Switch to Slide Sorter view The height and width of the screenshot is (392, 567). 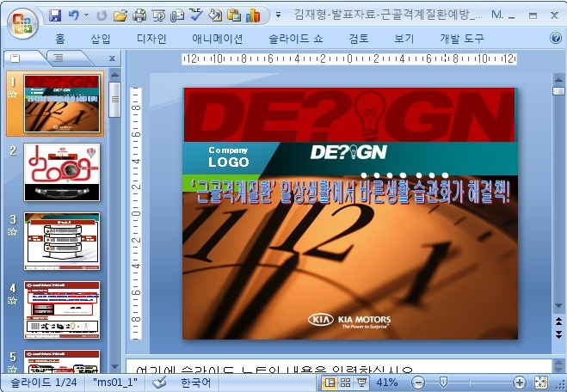point(345,383)
